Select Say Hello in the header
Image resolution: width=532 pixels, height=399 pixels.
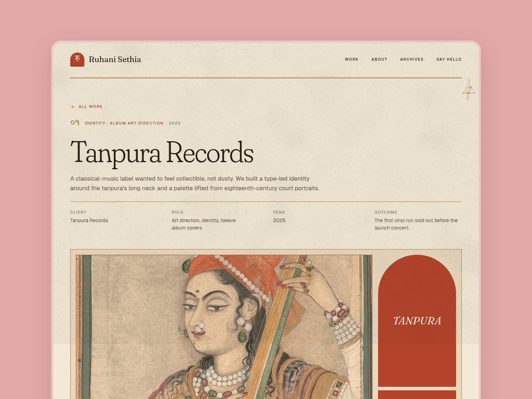click(449, 59)
